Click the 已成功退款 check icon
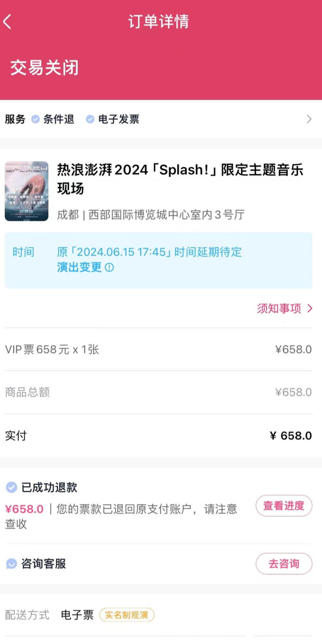Screen dimensions: 322x644 pos(12,487)
